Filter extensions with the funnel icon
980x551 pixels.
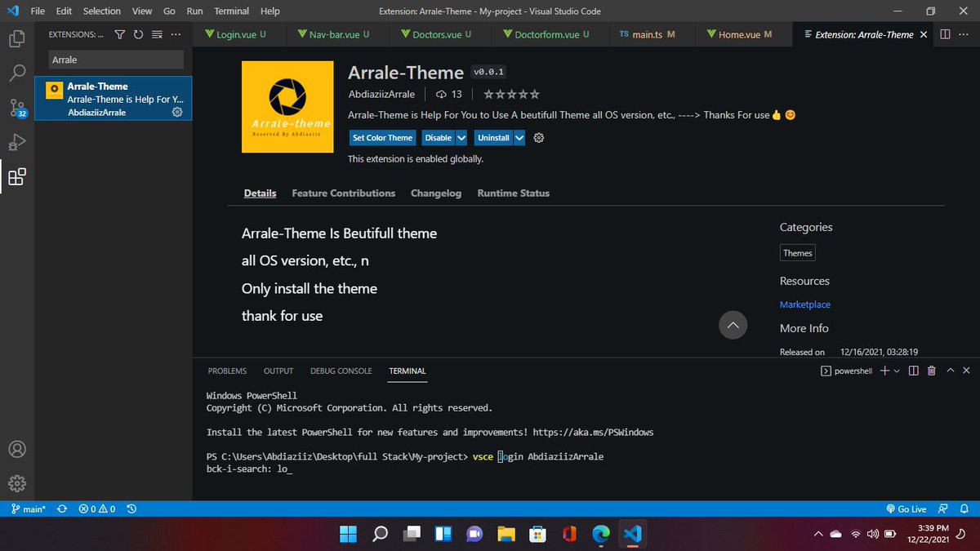120,34
